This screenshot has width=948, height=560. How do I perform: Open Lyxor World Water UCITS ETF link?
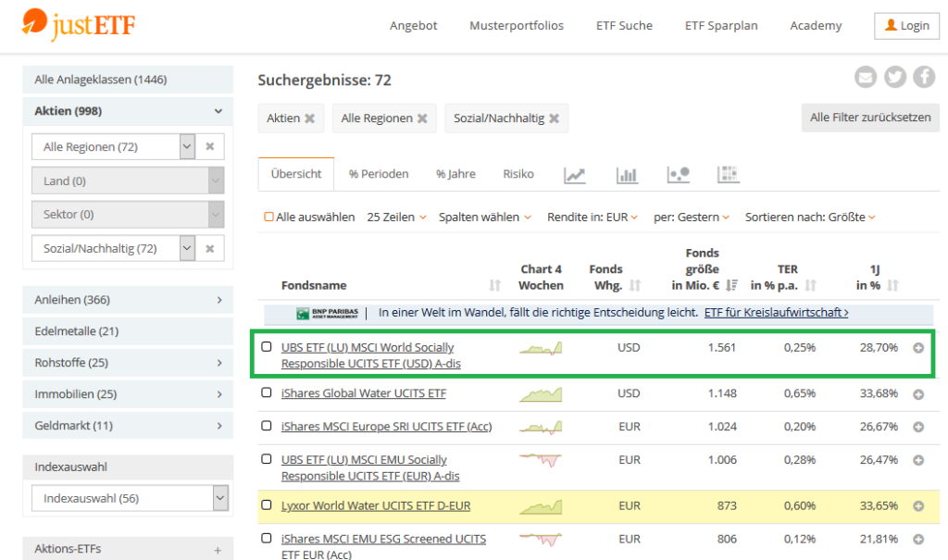click(376, 506)
